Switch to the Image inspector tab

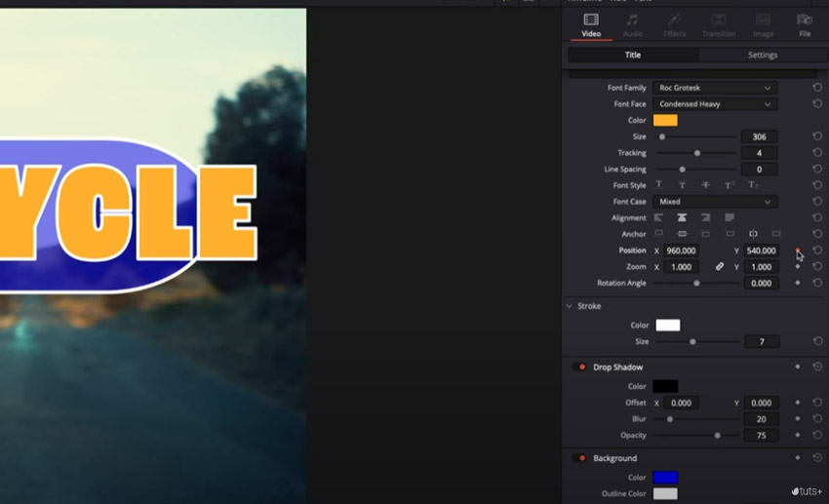[x=763, y=25]
